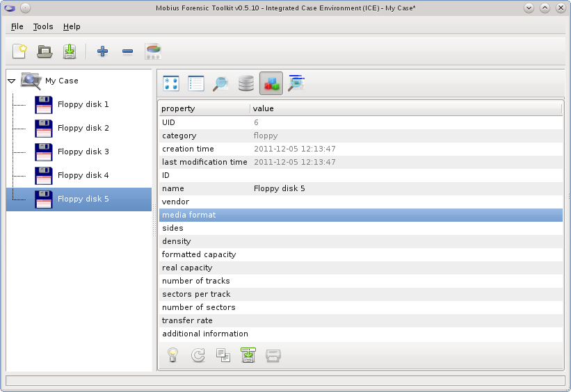
Task: Select the density property row
Action: pyautogui.click(x=361, y=241)
